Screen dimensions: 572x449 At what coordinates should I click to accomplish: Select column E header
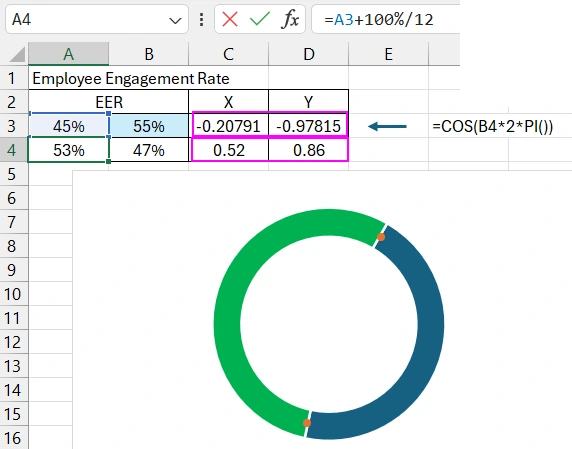(389, 54)
